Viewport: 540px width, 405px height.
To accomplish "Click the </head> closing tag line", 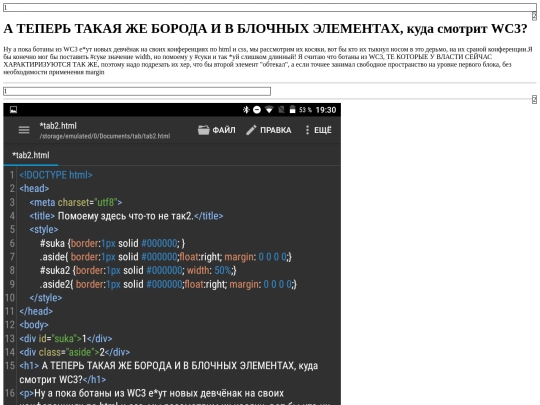I will click(x=36, y=311).
